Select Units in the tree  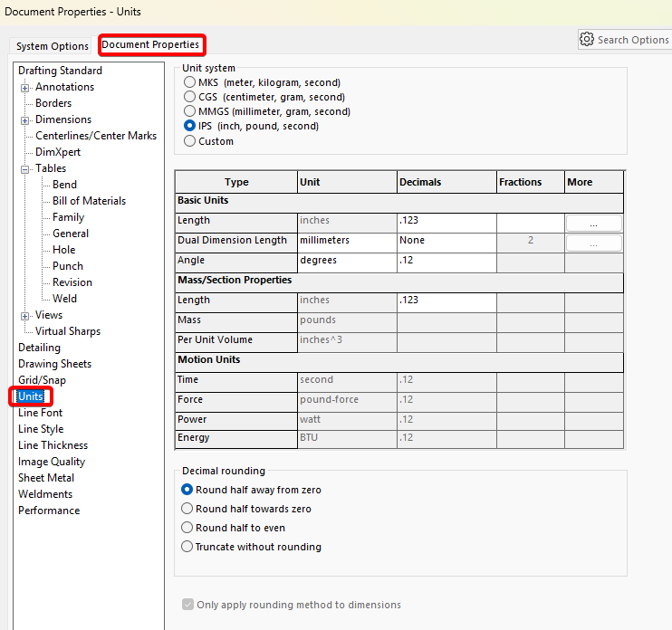pyautogui.click(x=31, y=396)
